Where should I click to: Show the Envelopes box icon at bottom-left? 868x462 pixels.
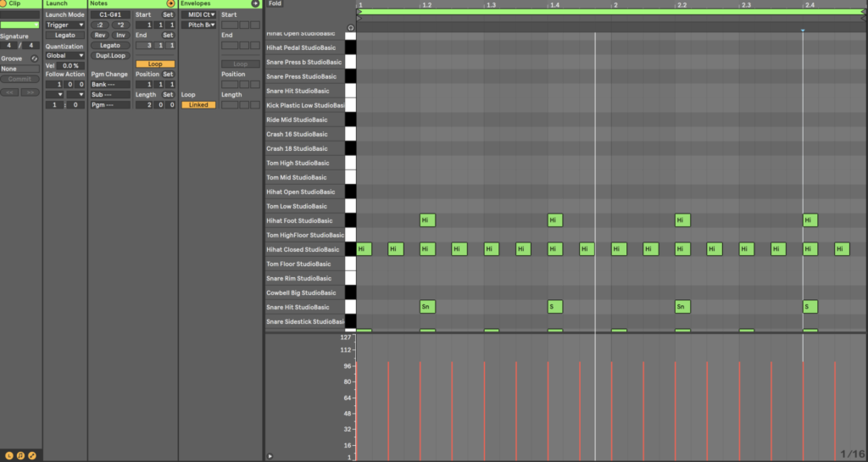[x=31, y=456]
